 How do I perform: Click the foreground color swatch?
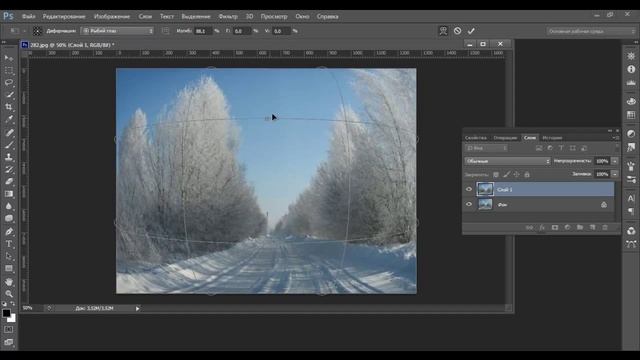6,313
